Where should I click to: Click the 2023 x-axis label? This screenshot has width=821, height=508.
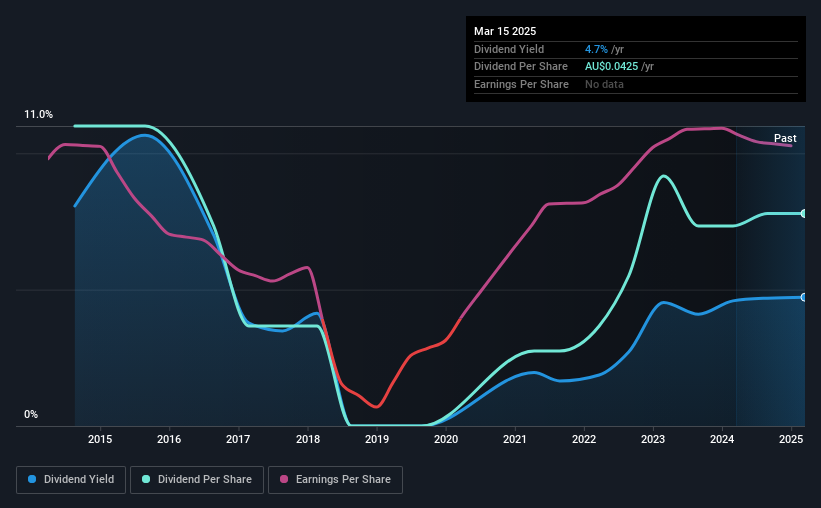pos(653,439)
